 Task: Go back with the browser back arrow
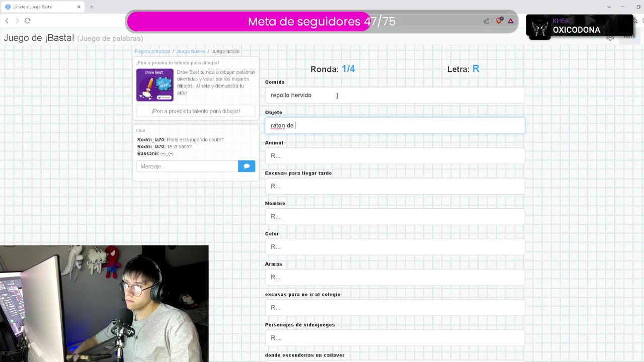point(7,21)
